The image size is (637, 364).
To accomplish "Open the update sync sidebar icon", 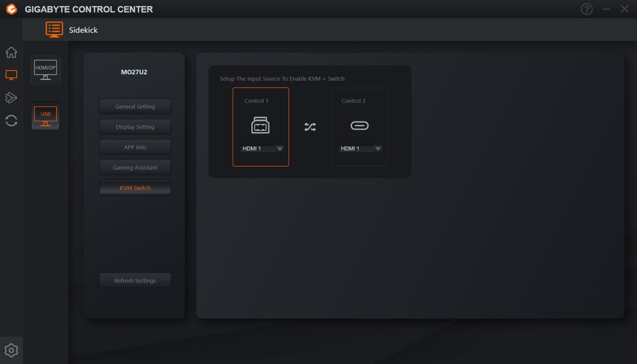I will point(11,121).
